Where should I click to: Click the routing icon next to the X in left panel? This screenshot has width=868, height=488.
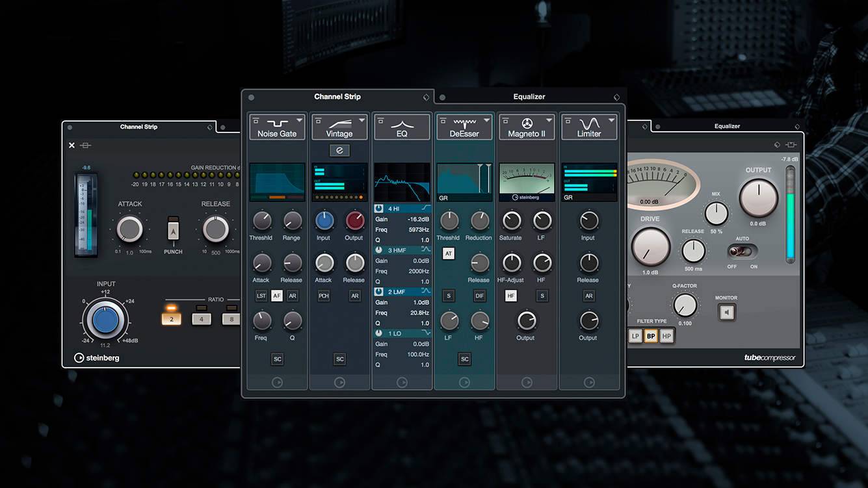(x=86, y=145)
